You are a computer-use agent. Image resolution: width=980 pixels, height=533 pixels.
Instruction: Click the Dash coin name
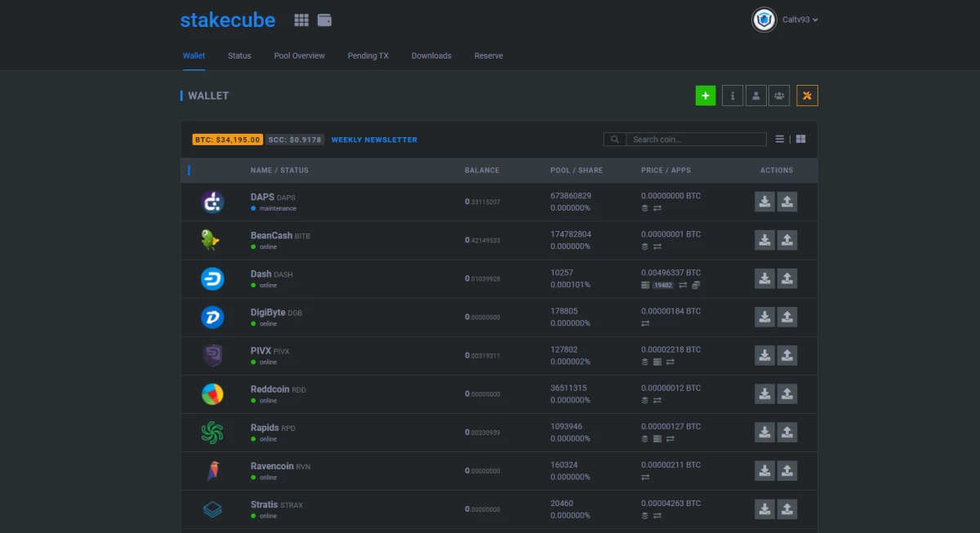(x=261, y=274)
